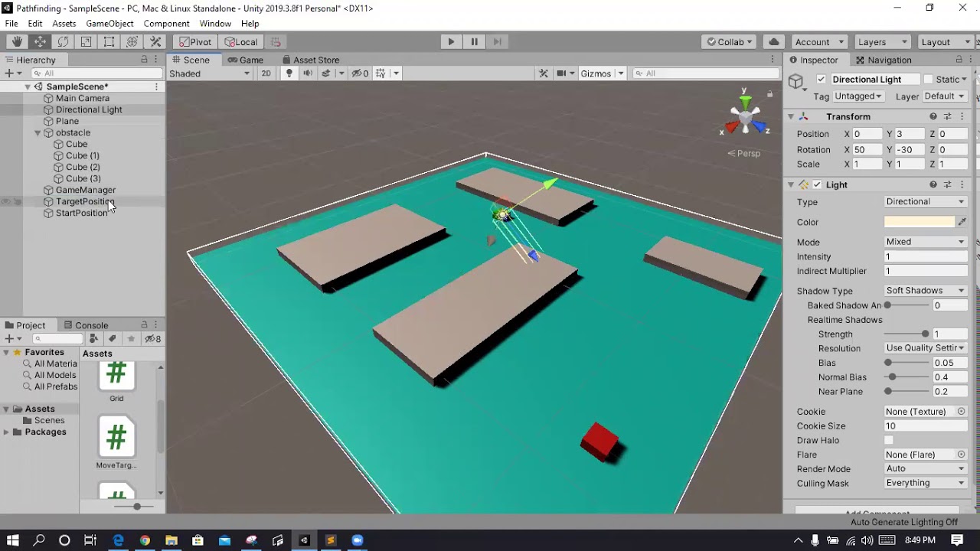Viewport: 980px width, 551px height.
Task: Select the Hand tool in toolbar
Action: tap(17, 42)
